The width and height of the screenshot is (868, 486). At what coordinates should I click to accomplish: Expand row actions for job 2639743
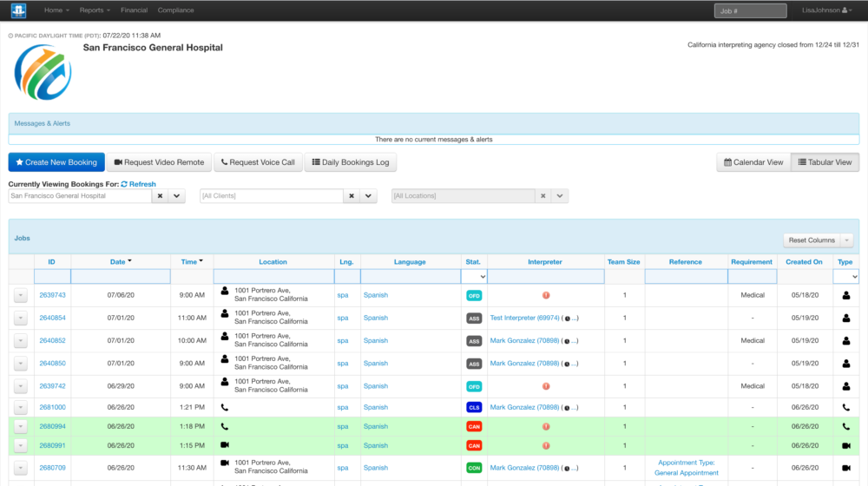pos(21,295)
